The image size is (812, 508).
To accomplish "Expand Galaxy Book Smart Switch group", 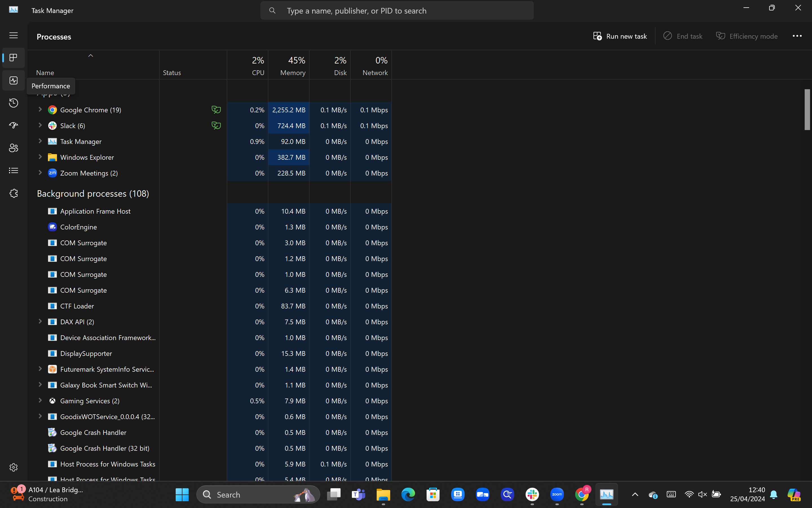I will click(40, 385).
